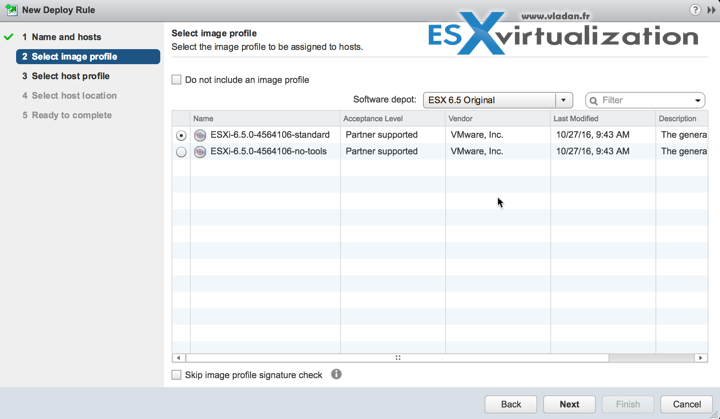
Task: Open the help question mark icon
Action: point(695,10)
